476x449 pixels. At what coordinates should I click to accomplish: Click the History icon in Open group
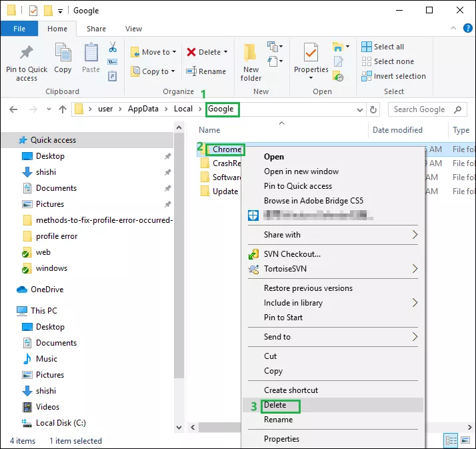pos(338,76)
